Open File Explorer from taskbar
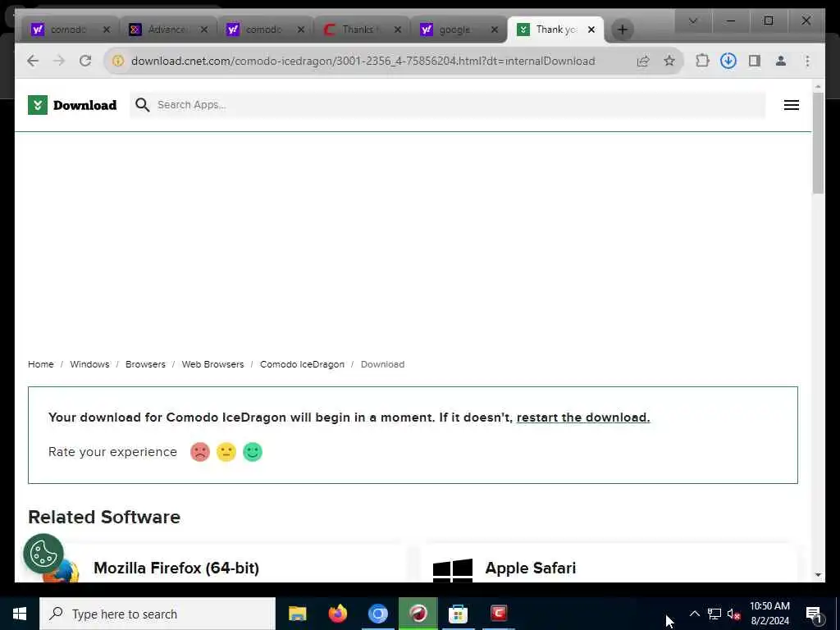Viewport: 840px width, 630px height. coord(297,614)
